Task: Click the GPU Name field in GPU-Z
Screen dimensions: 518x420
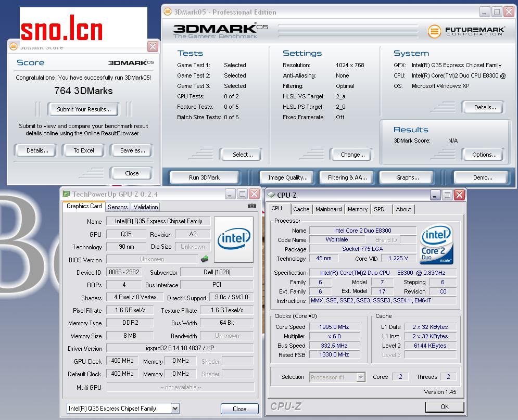Action: pos(158,221)
